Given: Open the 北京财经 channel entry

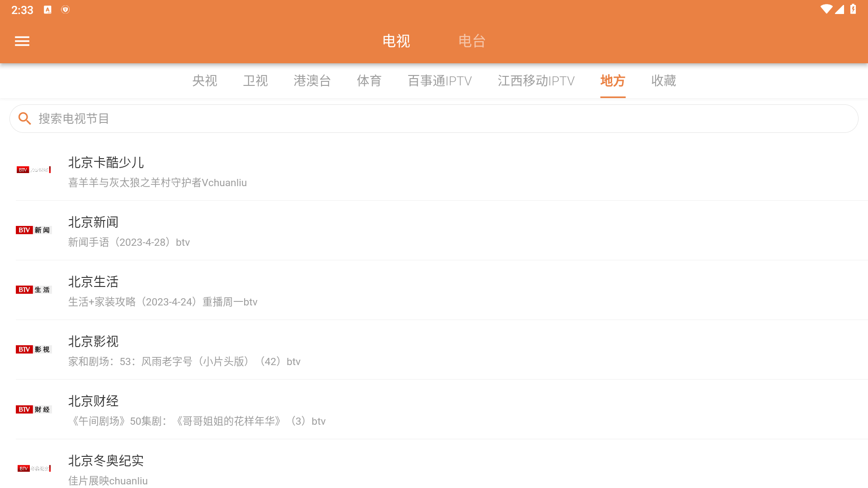Looking at the screenshot, I should click(x=94, y=401).
